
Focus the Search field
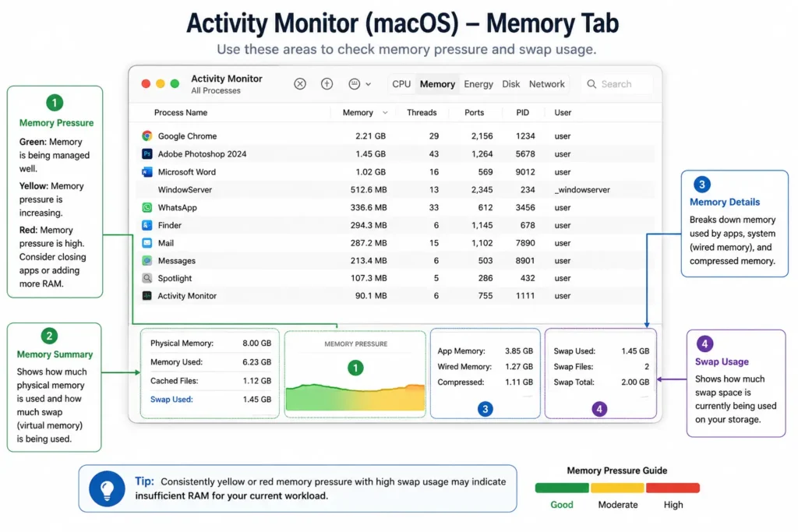pos(617,84)
